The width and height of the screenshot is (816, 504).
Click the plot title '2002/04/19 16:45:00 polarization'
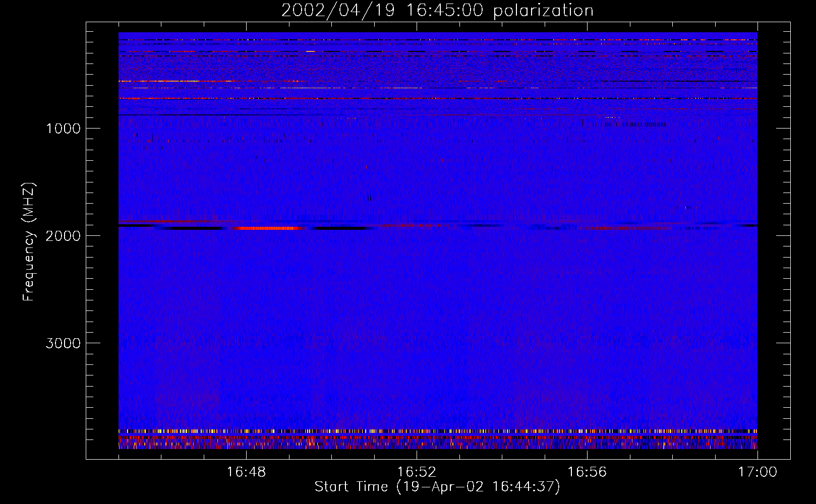[437, 11]
